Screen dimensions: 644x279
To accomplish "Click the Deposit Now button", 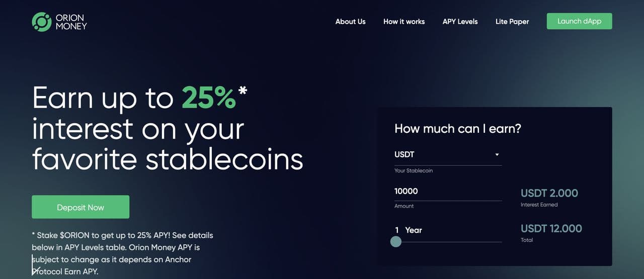I will pyautogui.click(x=80, y=207).
